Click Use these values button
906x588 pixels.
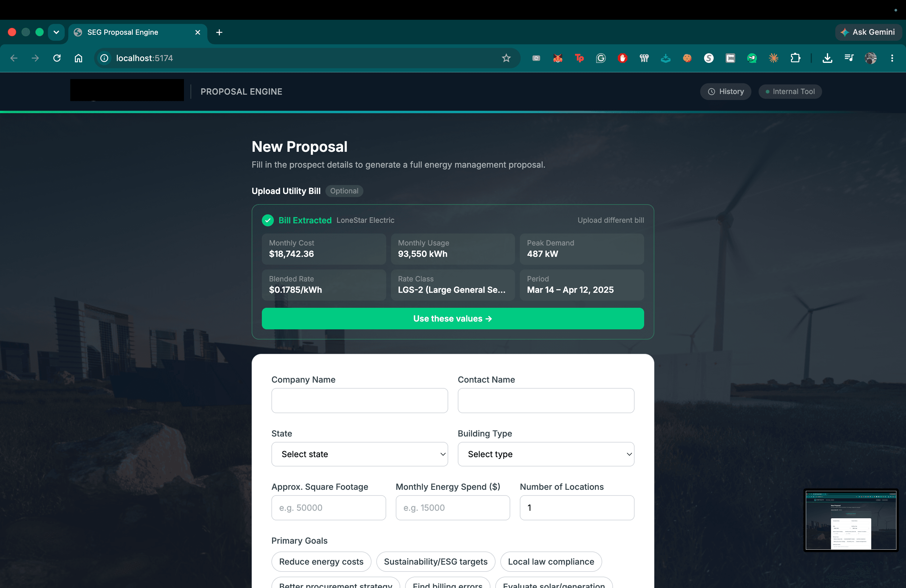(x=453, y=319)
